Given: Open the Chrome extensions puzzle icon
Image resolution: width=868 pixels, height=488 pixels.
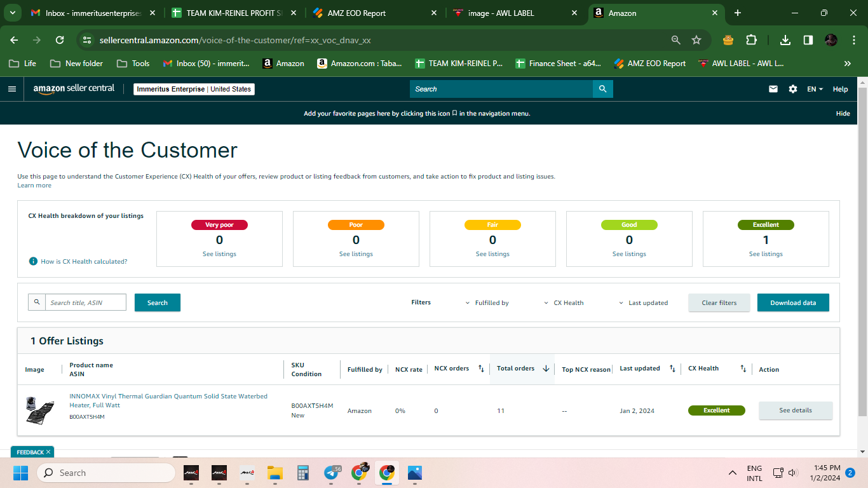Looking at the screenshot, I should 751,40.
